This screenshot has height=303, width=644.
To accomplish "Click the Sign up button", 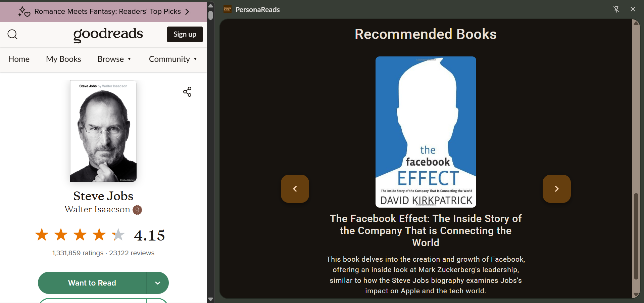I will click(x=185, y=34).
